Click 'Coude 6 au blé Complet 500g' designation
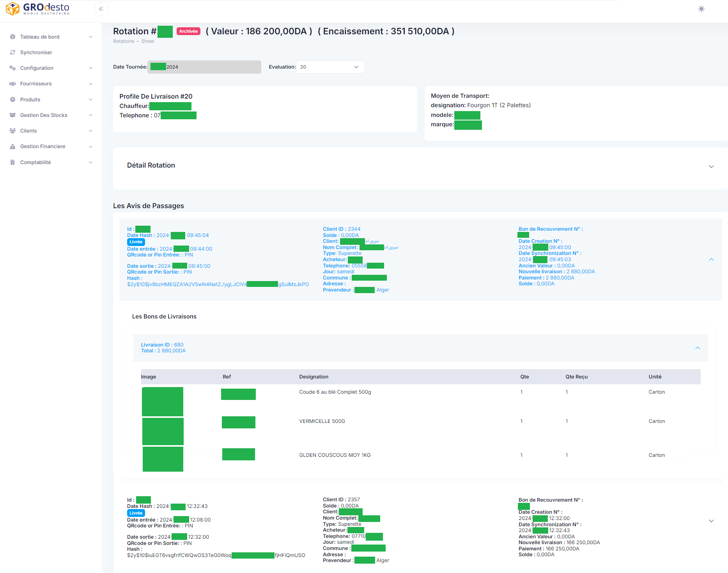 tap(335, 392)
